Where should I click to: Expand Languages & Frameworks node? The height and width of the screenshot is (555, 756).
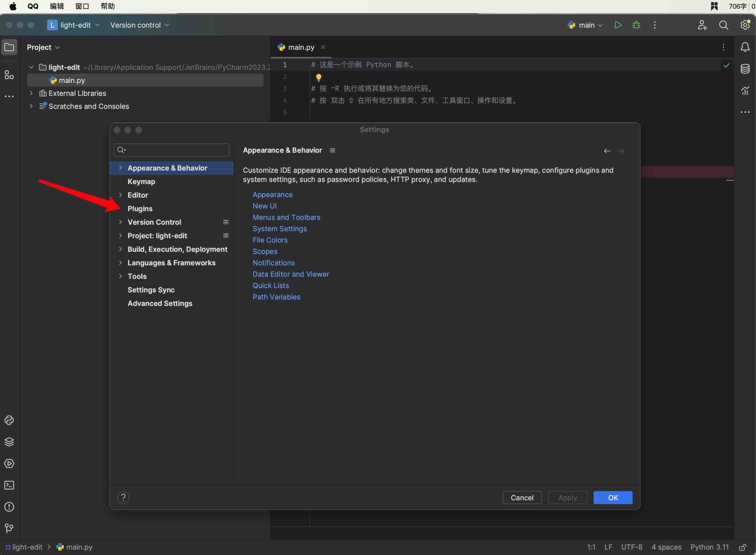pyautogui.click(x=120, y=263)
